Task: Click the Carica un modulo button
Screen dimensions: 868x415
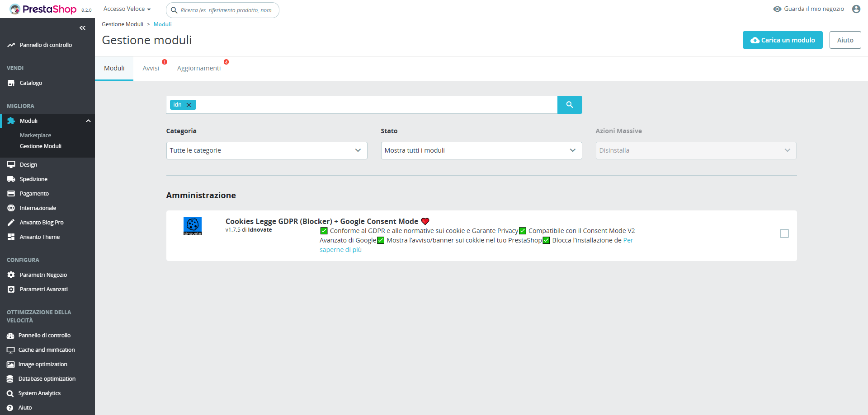Action: tap(783, 40)
